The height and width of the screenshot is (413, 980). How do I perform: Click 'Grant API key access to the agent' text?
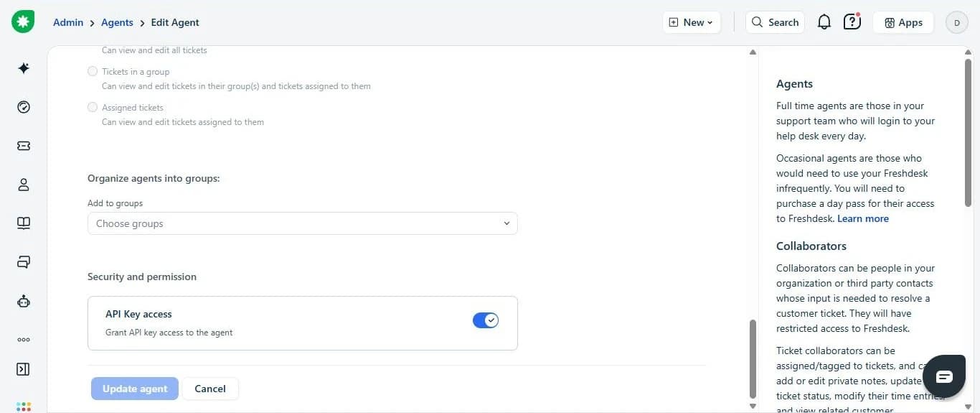pos(169,333)
